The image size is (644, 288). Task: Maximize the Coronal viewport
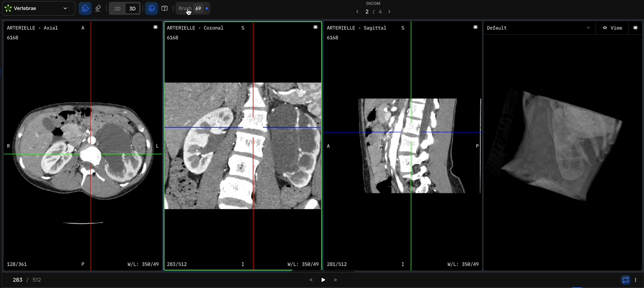(315, 27)
